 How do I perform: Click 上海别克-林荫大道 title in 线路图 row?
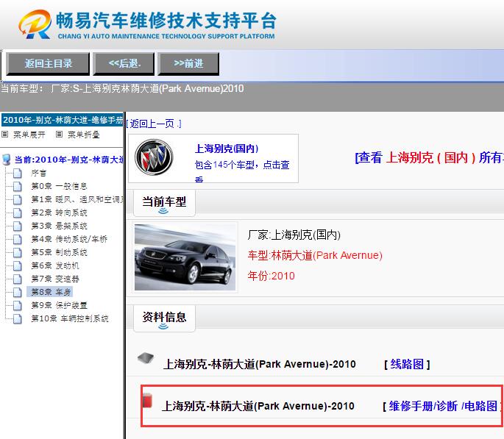click(x=260, y=364)
